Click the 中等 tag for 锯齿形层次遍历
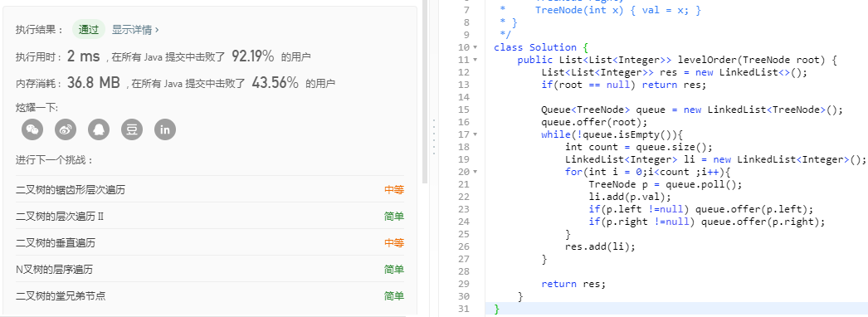This screenshot has width=868, height=317. coord(394,190)
